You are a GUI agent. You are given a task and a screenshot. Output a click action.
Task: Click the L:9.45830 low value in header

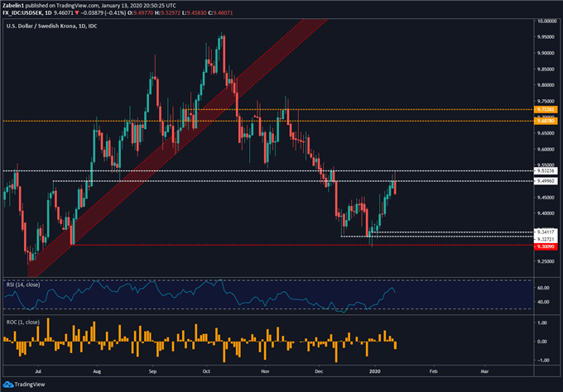(x=194, y=13)
